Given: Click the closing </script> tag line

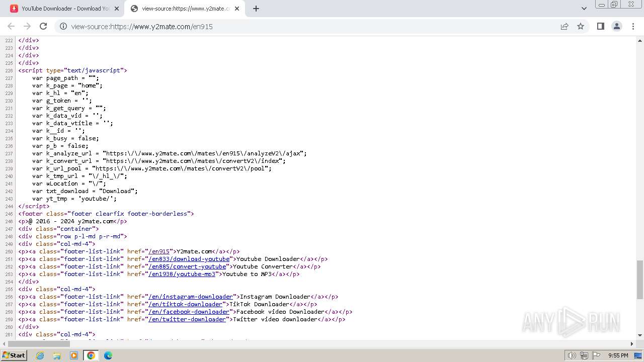Looking at the screenshot, I should coord(34,206).
